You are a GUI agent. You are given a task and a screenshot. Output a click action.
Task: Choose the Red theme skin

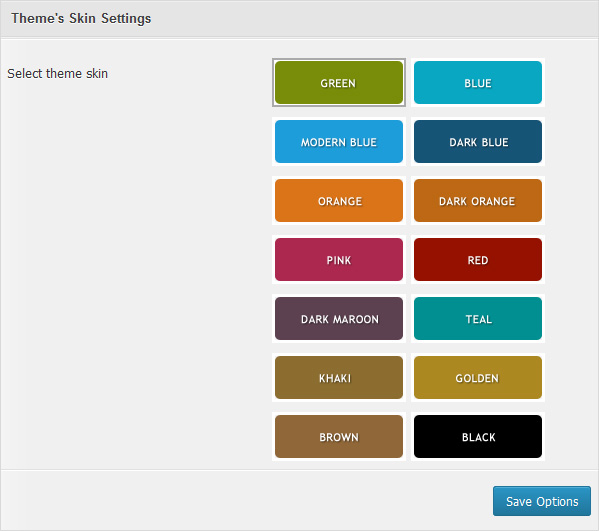click(478, 260)
